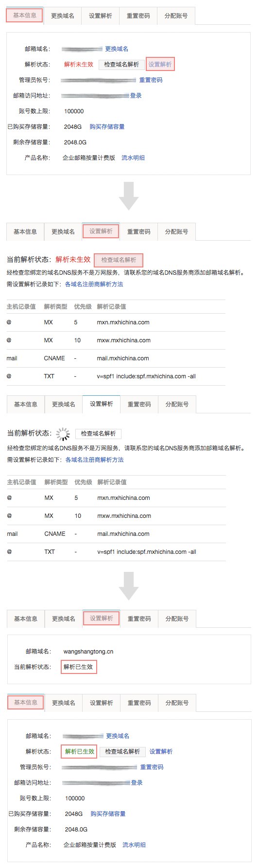Click 检查域名解析 button beside green 解析已生效
The height and width of the screenshot is (868, 258).
tap(122, 752)
